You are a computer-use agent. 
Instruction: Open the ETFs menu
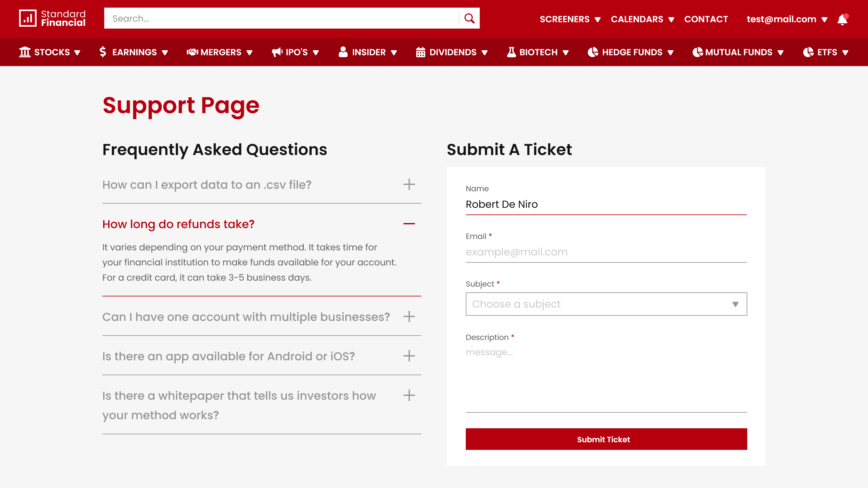click(x=826, y=52)
